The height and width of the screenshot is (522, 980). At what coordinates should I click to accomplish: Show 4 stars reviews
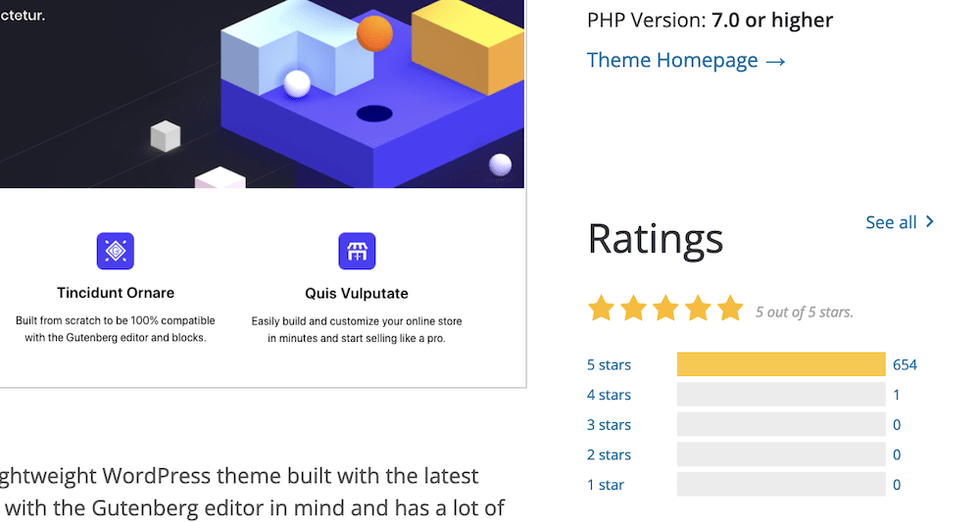pyautogui.click(x=609, y=395)
